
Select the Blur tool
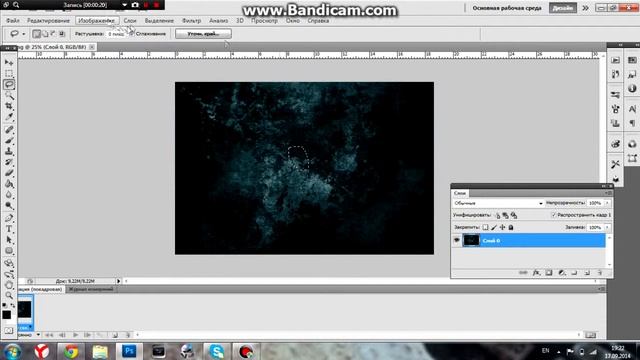coord(9,195)
